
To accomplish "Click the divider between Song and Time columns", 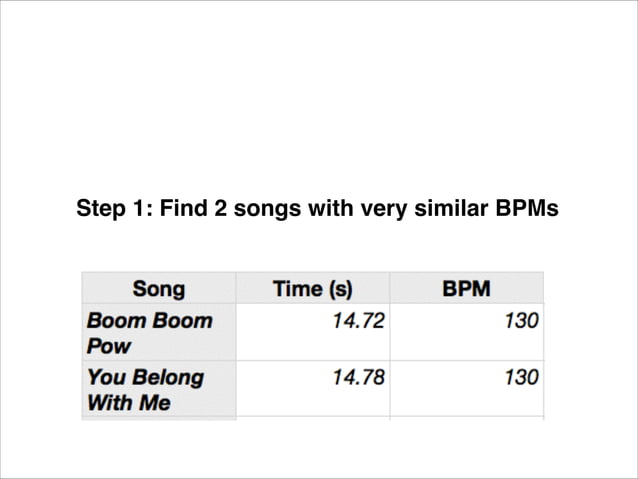I will tap(236, 345).
